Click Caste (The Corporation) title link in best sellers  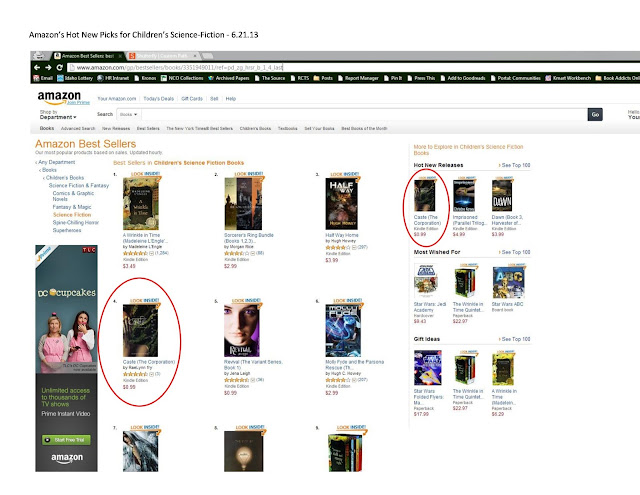149,362
